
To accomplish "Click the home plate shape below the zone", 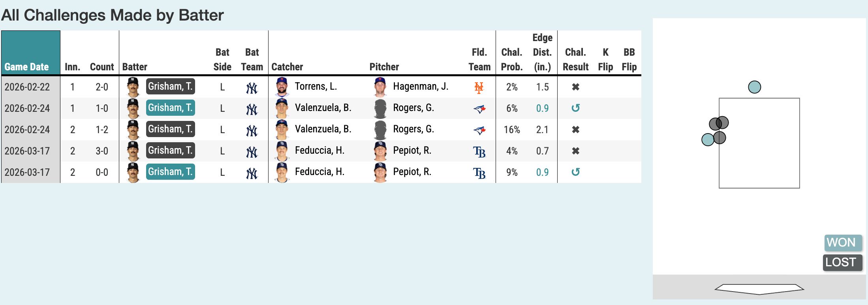I will click(759, 289).
